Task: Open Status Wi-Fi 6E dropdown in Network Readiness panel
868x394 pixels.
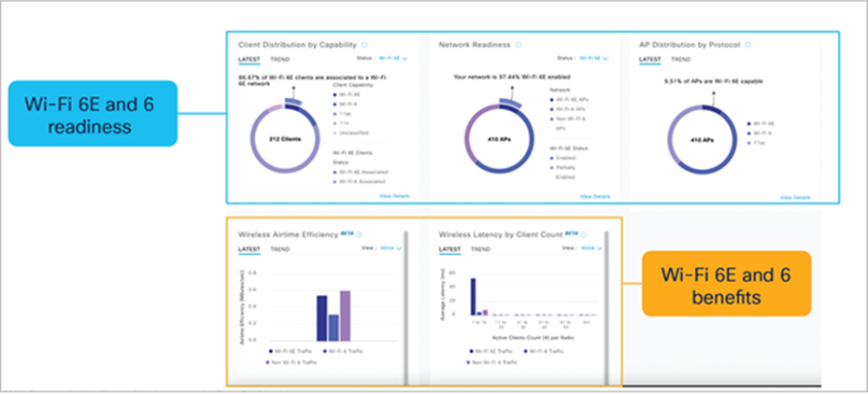Action: coord(594,58)
